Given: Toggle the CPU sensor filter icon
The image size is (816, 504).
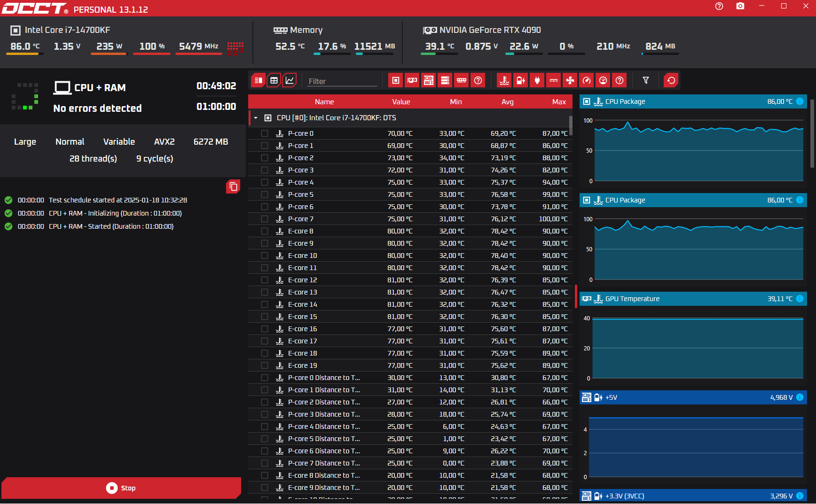Looking at the screenshot, I should (x=396, y=80).
